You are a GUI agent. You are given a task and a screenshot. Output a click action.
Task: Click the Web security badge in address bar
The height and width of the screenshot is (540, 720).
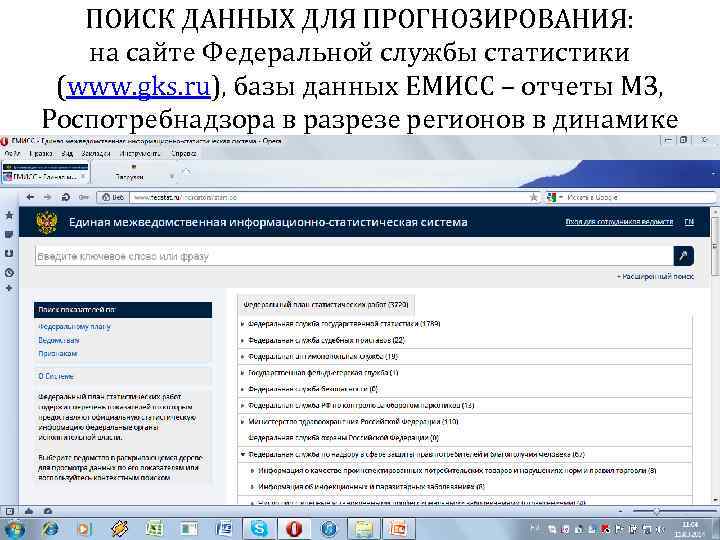(x=113, y=197)
